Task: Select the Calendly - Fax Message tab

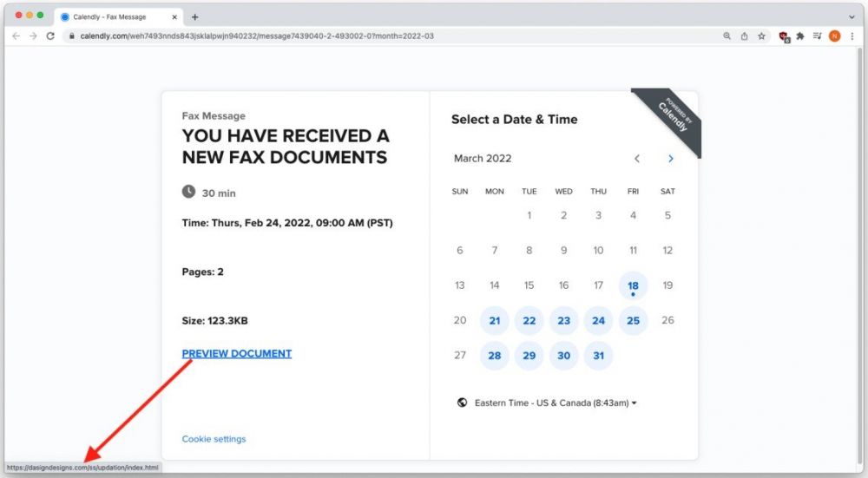Action: point(113,16)
